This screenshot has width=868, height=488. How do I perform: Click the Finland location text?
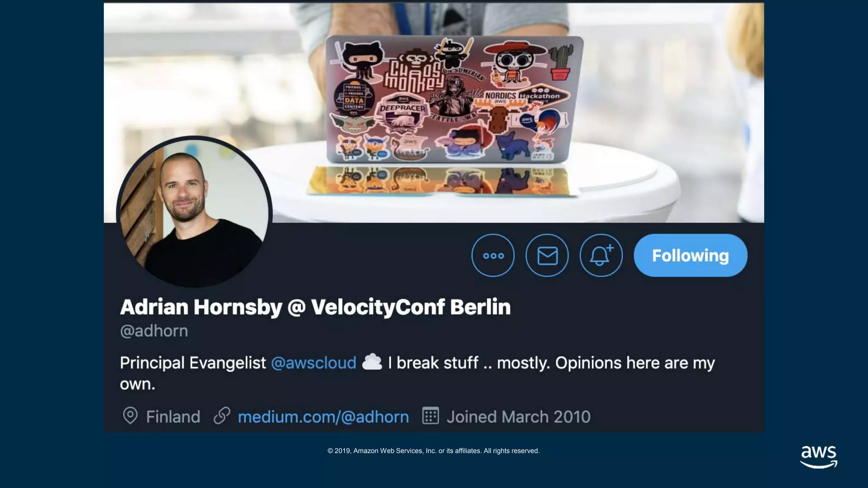[x=173, y=417]
